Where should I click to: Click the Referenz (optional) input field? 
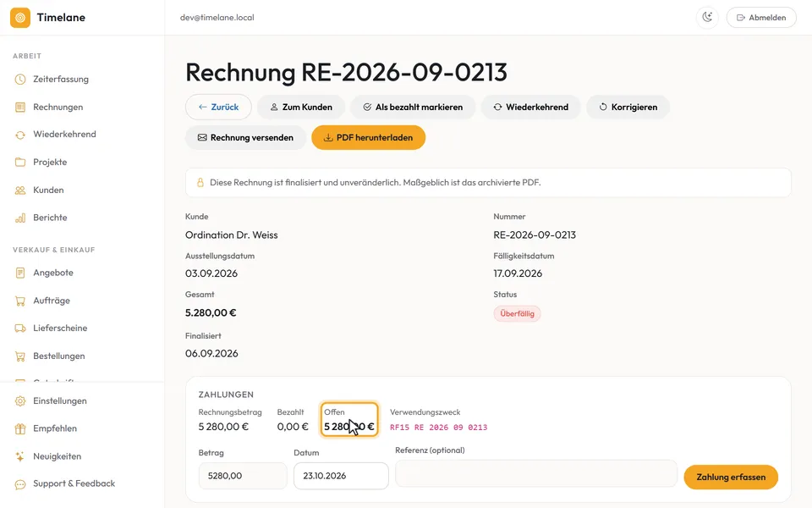click(x=536, y=473)
